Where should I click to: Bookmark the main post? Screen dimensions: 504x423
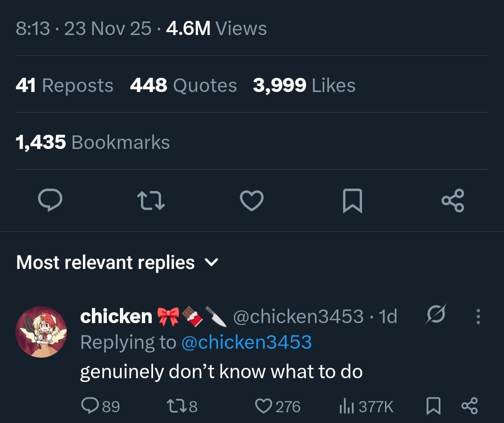coord(352,201)
